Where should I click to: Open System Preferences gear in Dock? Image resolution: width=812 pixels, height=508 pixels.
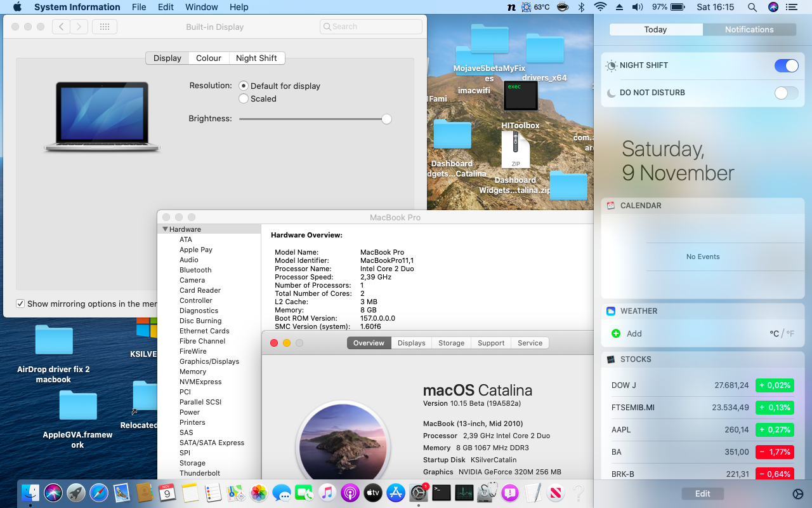click(418, 492)
